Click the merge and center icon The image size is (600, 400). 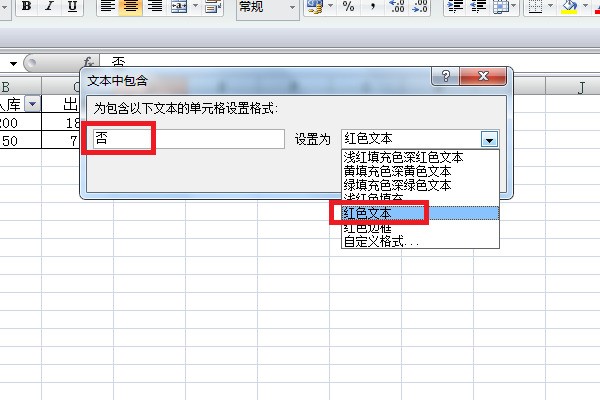pyautogui.click(x=179, y=6)
